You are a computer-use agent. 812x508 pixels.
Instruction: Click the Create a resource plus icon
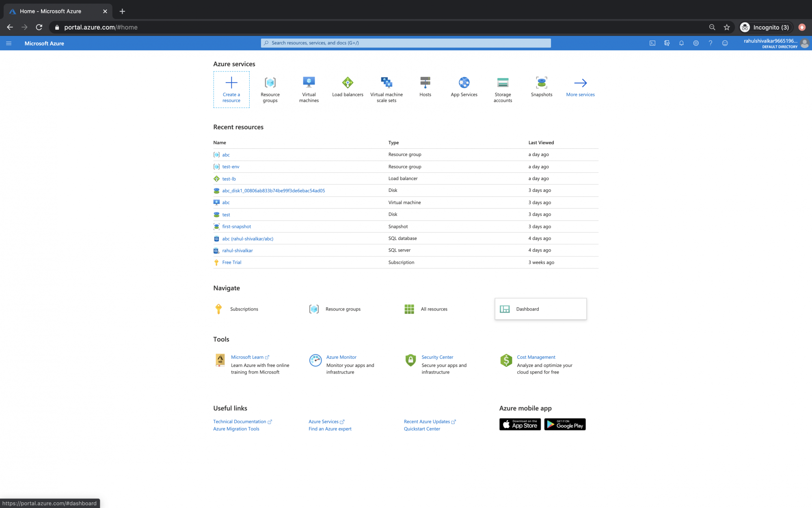pyautogui.click(x=231, y=83)
